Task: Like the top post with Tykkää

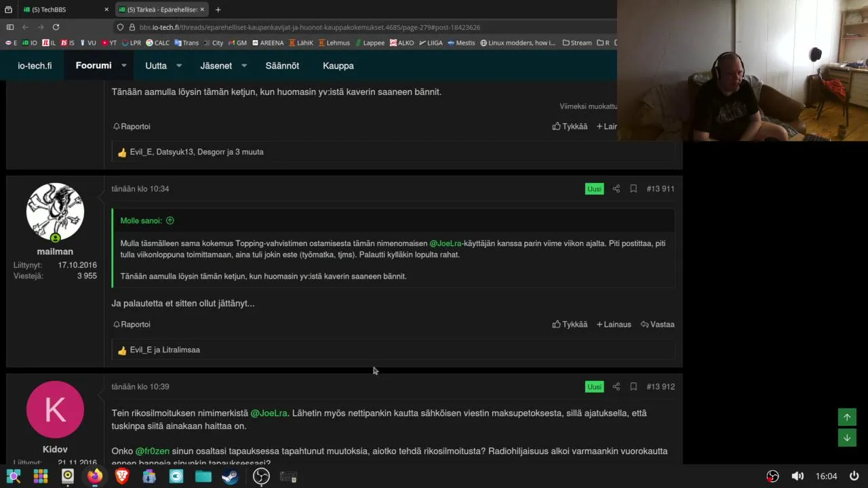Action: click(570, 126)
